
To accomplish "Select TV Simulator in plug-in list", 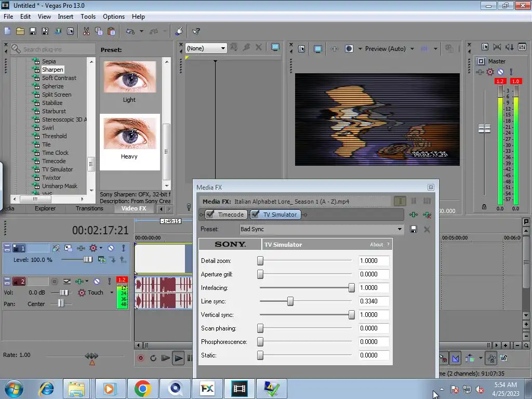I will (x=57, y=169).
